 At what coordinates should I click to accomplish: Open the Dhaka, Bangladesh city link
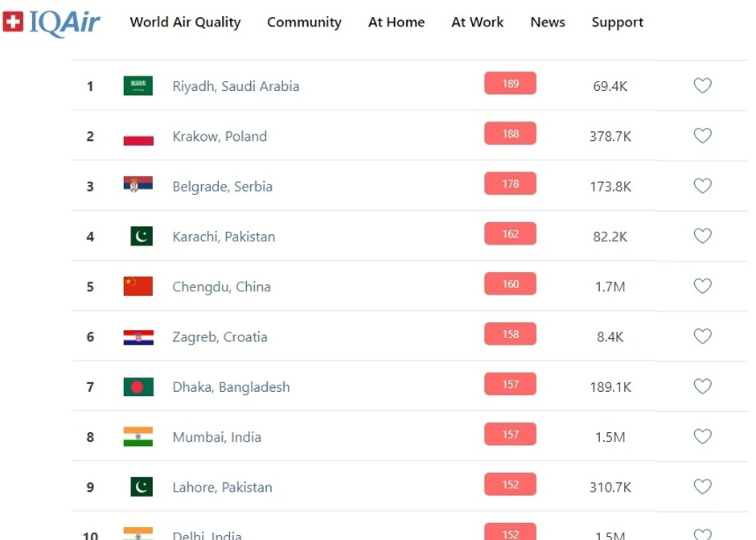(x=231, y=387)
